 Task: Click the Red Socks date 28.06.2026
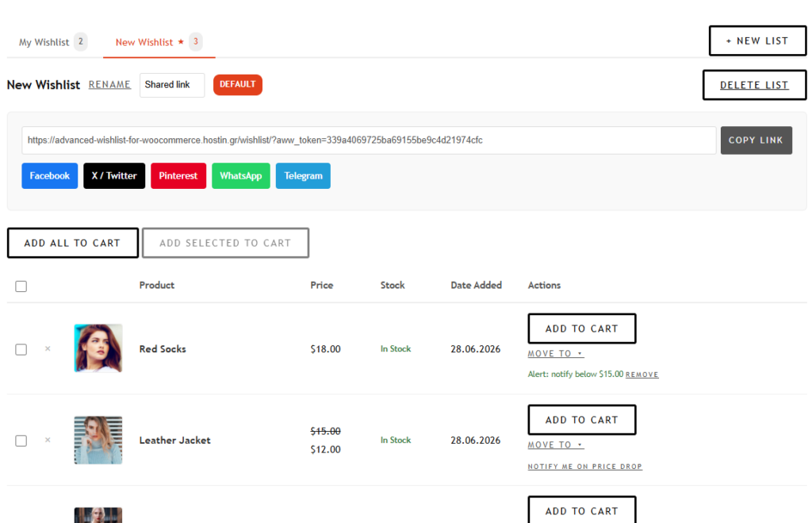(x=476, y=349)
